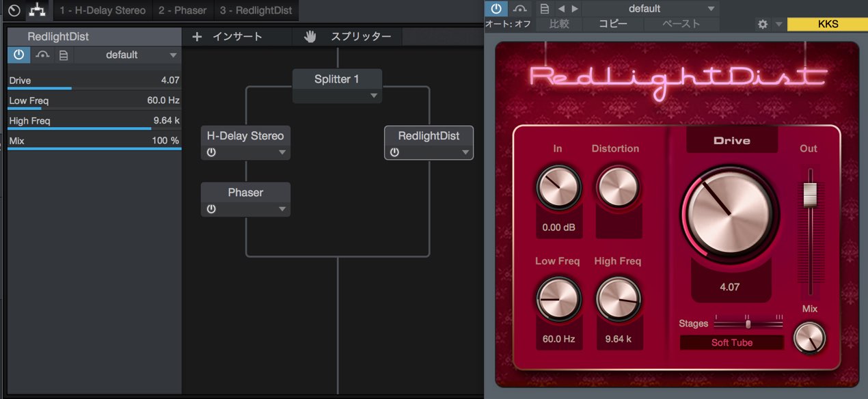The image size is (868, 399).
Task: Click the インサート add insert button
Action: [x=237, y=37]
